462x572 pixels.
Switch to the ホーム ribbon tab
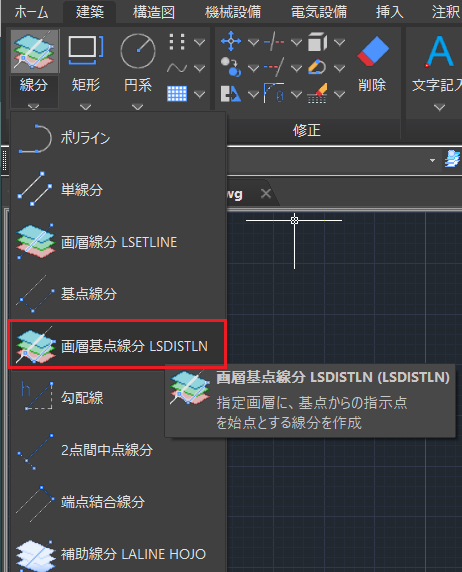point(32,12)
